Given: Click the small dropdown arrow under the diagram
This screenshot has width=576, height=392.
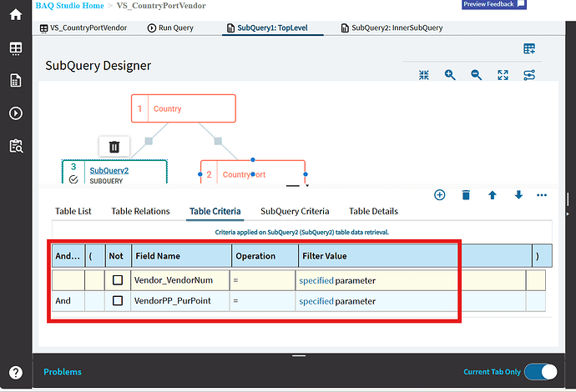Looking at the screenshot, I should coord(307,186).
